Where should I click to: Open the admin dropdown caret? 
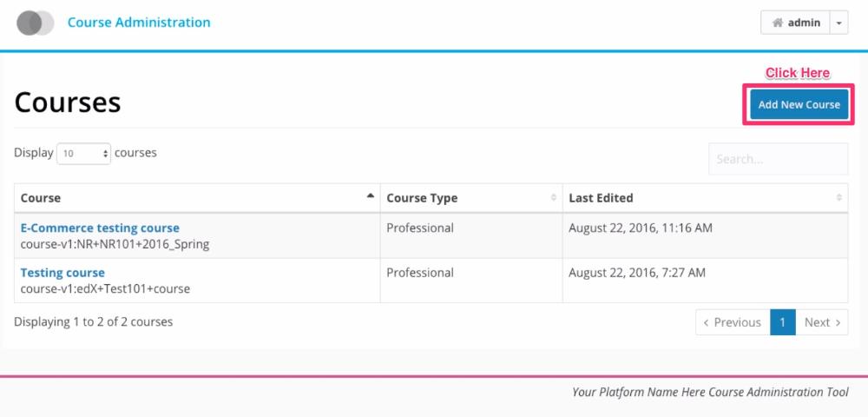pyautogui.click(x=838, y=23)
